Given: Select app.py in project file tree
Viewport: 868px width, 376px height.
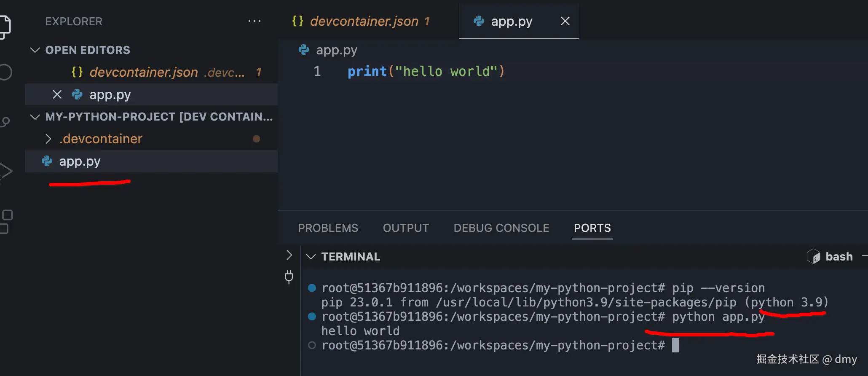Looking at the screenshot, I should coord(80,161).
